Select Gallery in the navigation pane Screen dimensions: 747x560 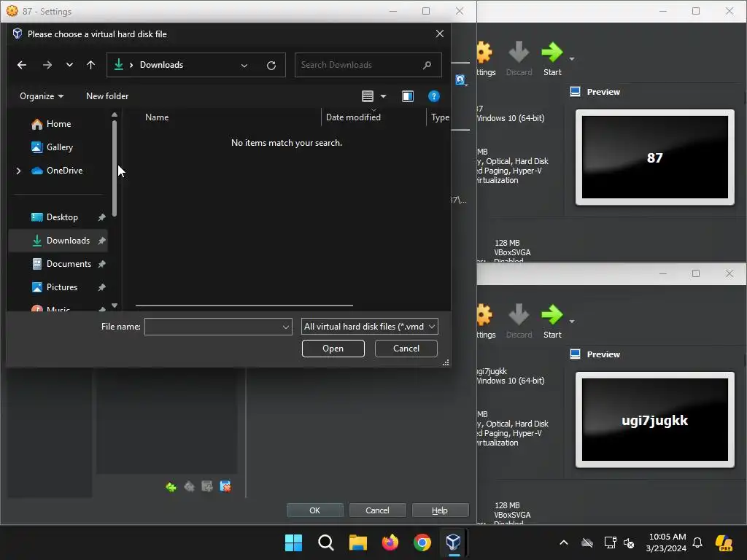(x=59, y=147)
